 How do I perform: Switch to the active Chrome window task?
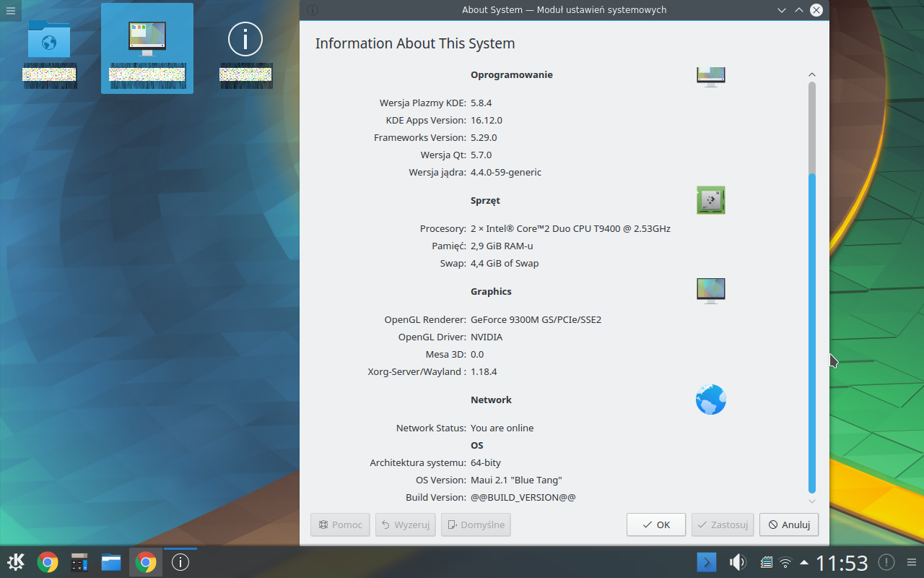coord(146,562)
